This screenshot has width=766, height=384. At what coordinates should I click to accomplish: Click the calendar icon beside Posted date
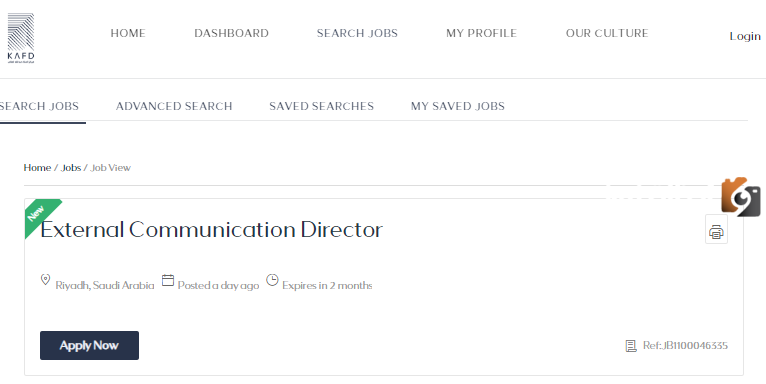pos(168,280)
